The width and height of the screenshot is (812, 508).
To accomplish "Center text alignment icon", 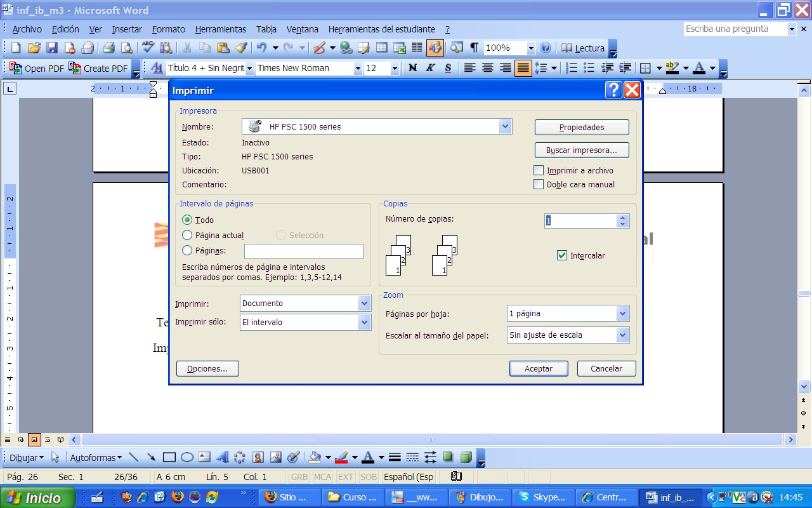I will coord(487,68).
